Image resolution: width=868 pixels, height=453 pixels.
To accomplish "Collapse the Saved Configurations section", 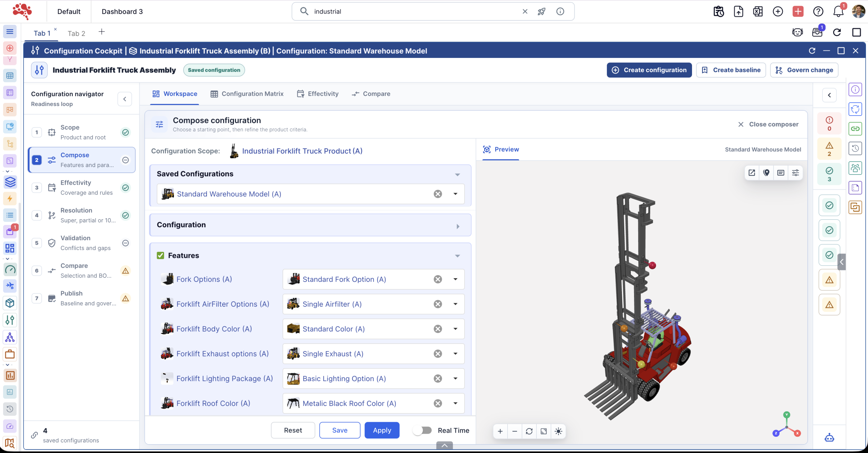I will [457, 175].
